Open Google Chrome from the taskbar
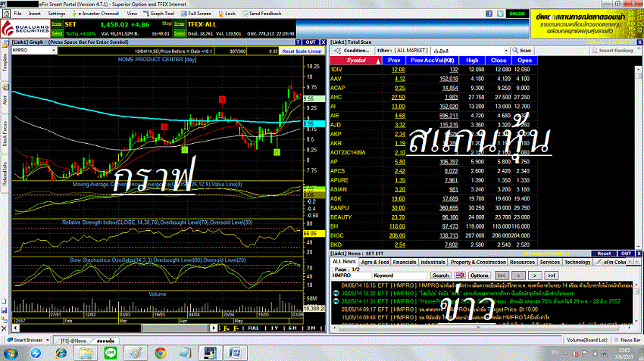The width and height of the screenshot is (644, 361). coord(161,353)
